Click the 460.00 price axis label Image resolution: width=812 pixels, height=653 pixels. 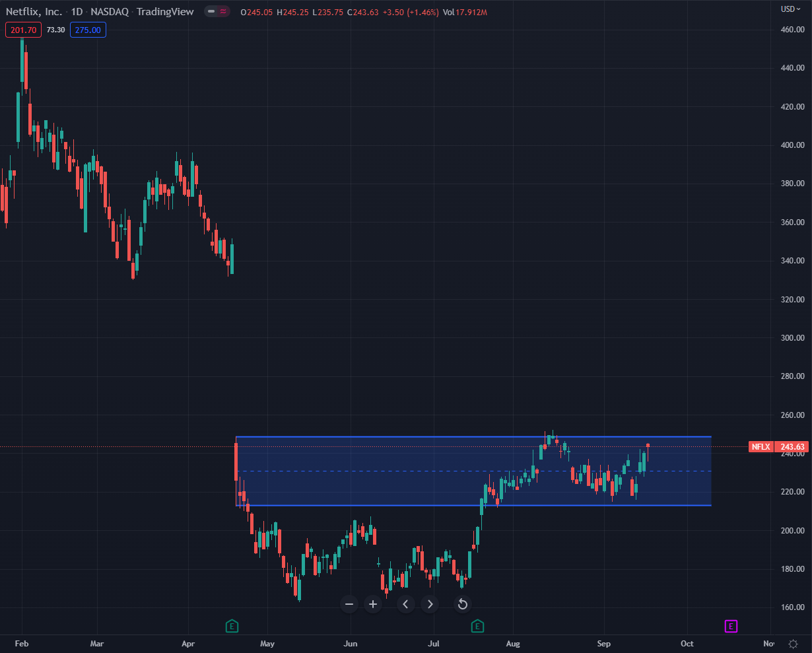click(792, 30)
